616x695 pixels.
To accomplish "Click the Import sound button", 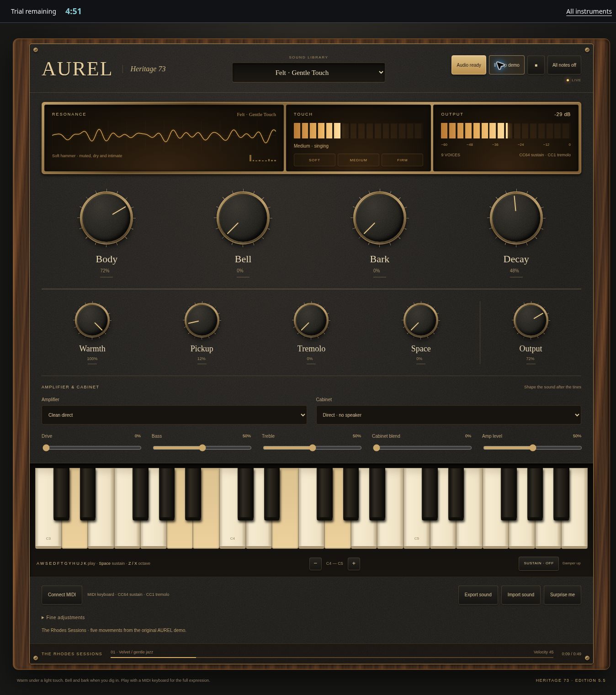I will pos(520,595).
